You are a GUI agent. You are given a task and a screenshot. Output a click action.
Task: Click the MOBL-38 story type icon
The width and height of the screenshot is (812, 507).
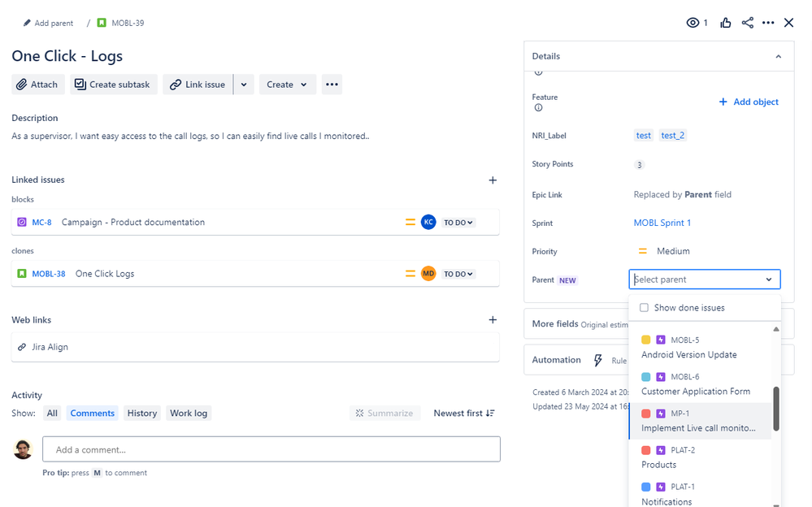click(22, 274)
